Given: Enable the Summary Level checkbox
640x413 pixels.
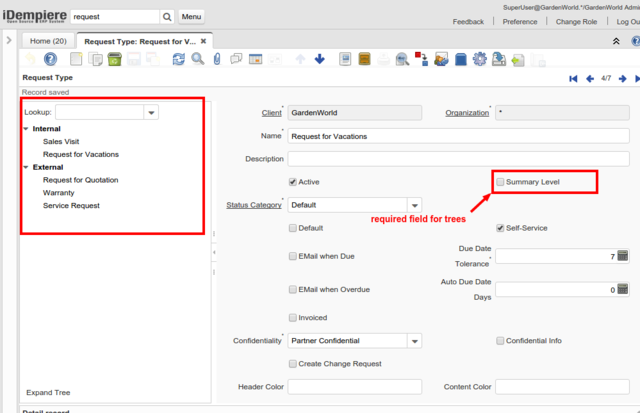Looking at the screenshot, I should [x=500, y=182].
